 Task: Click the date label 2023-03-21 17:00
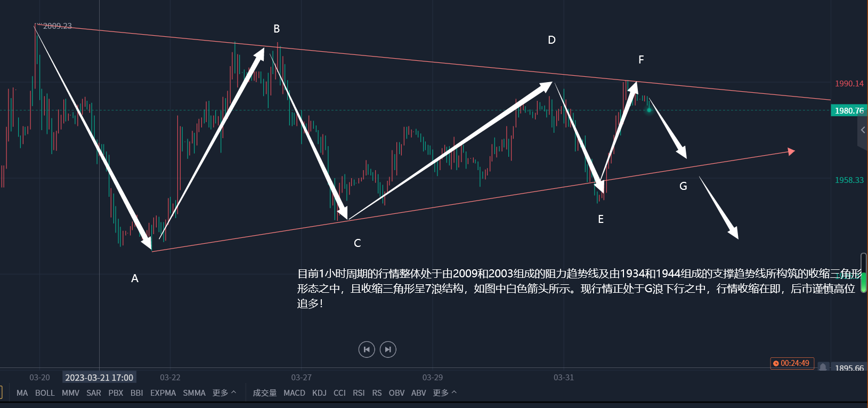tap(99, 377)
